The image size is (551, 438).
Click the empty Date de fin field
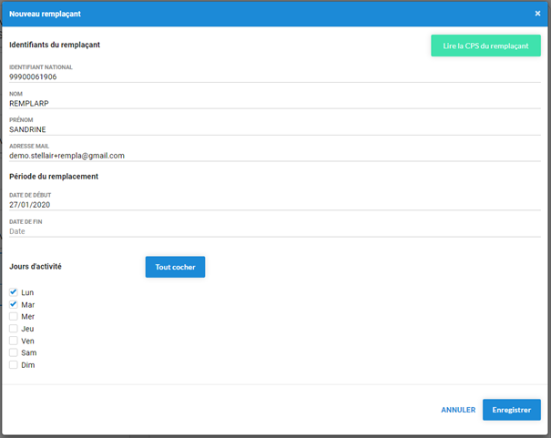275,231
